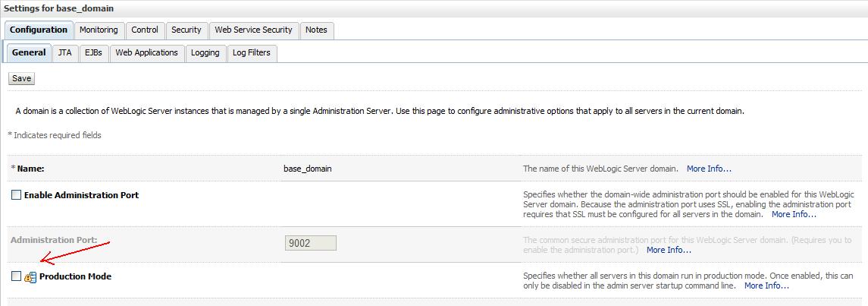Image resolution: width=868 pixels, height=306 pixels.
Task: Click the Production Mode warning icon
Action: coord(30,276)
